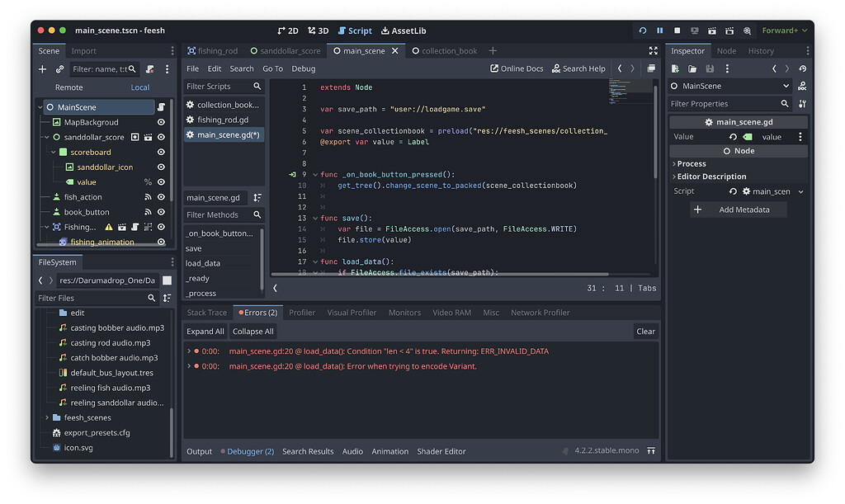This screenshot has height=504, width=845.
Task: Click the warning icon on the Fishing node
Action: point(108,227)
